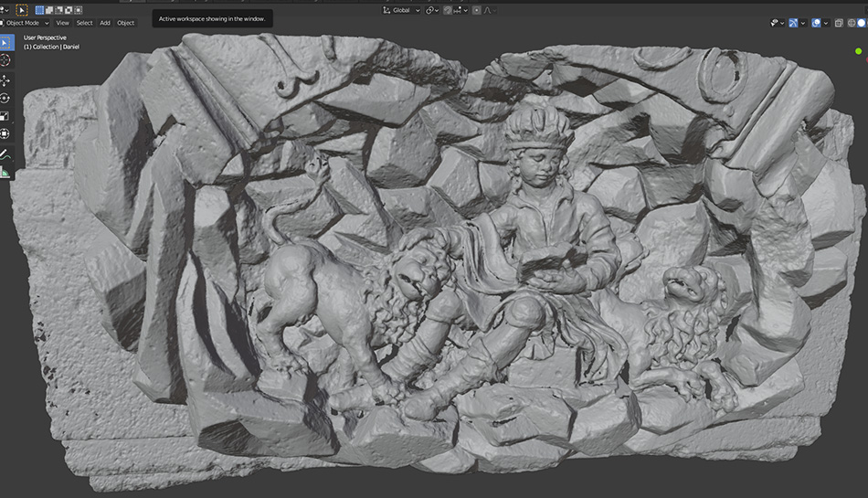The height and width of the screenshot is (498, 868).
Task: Choose the Transform tool
Action: point(5,134)
